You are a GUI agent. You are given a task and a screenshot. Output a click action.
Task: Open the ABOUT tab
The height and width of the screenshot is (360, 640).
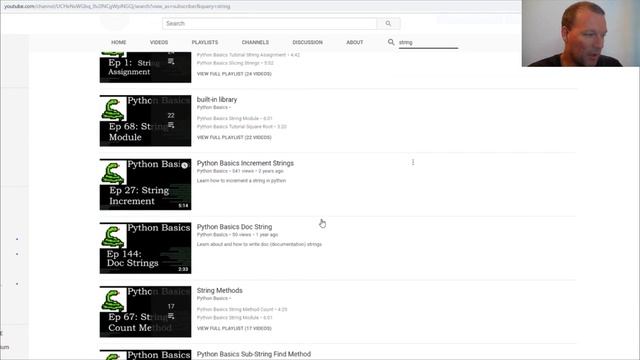click(355, 42)
